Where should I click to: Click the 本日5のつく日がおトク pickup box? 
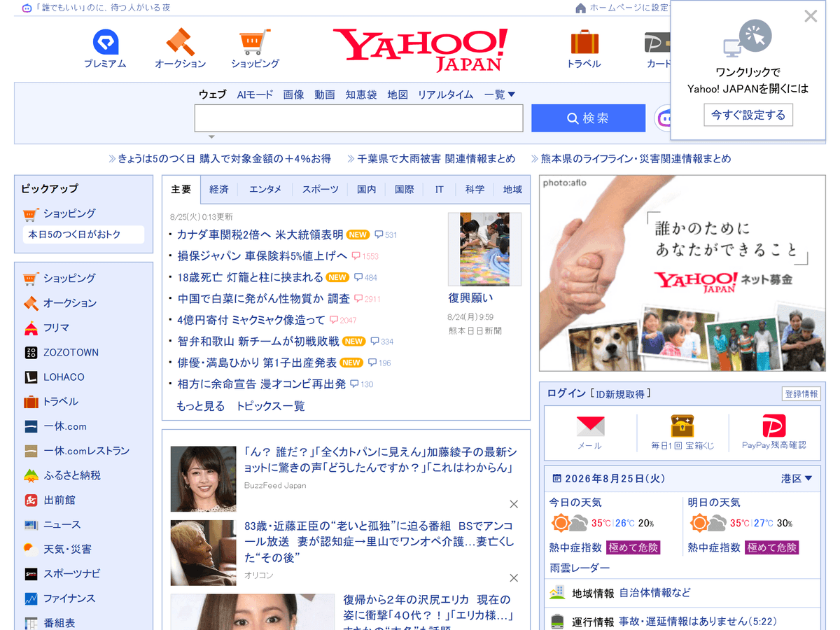click(x=83, y=234)
